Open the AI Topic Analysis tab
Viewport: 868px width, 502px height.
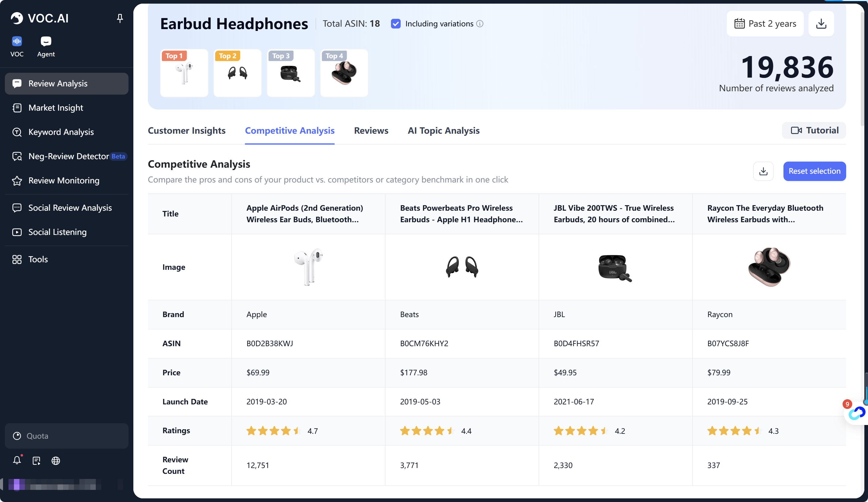click(x=443, y=131)
